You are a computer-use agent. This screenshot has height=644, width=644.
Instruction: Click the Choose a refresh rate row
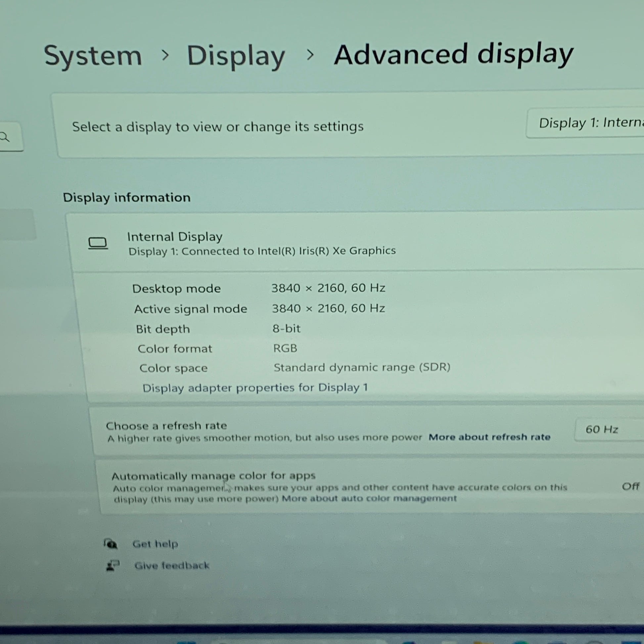[x=300, y=431]
